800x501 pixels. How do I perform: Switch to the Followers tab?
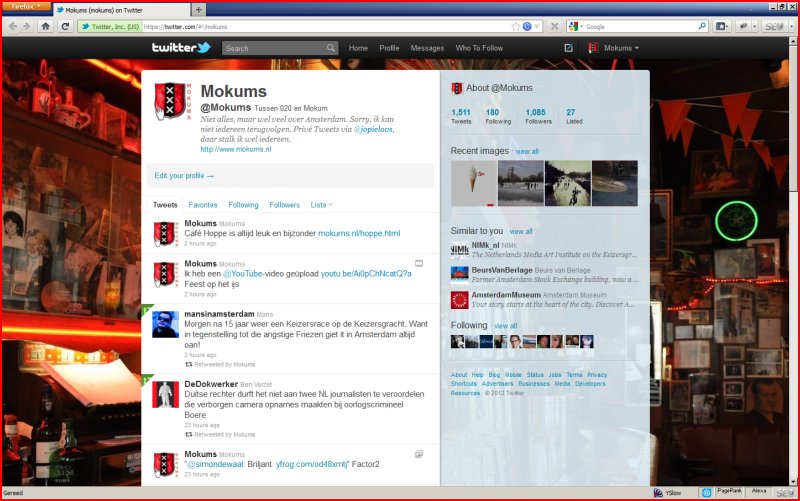(284, 205)
